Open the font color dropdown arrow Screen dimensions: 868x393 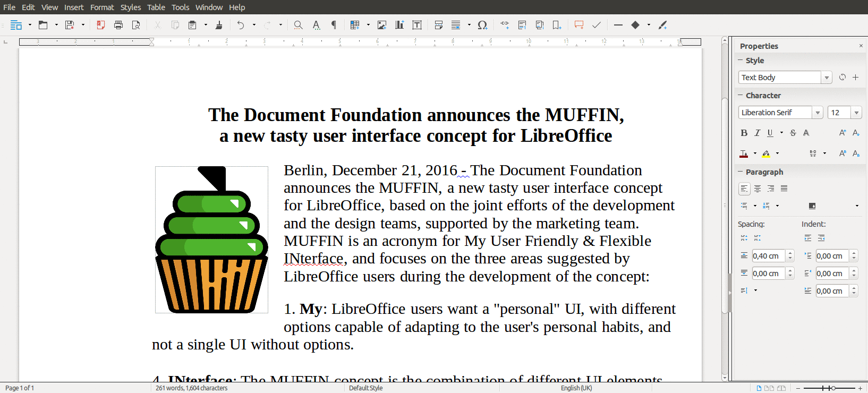[755, 153]
